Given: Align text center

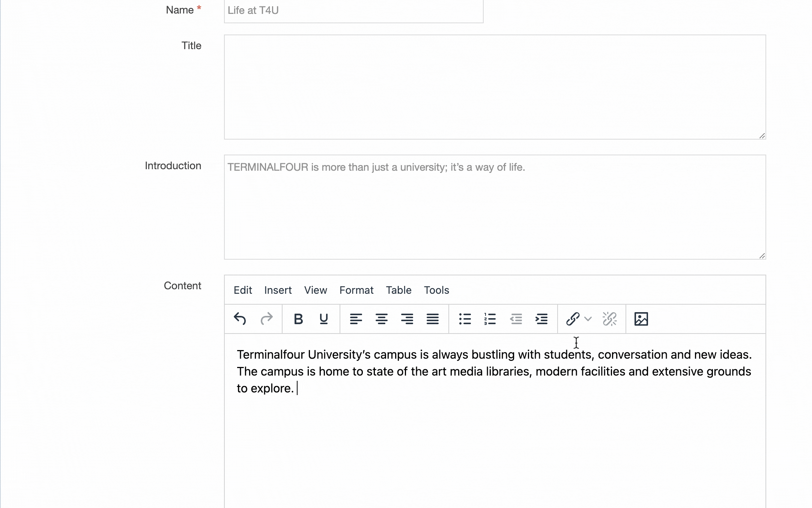Looking at the screenshot, I should coord(382,319).
